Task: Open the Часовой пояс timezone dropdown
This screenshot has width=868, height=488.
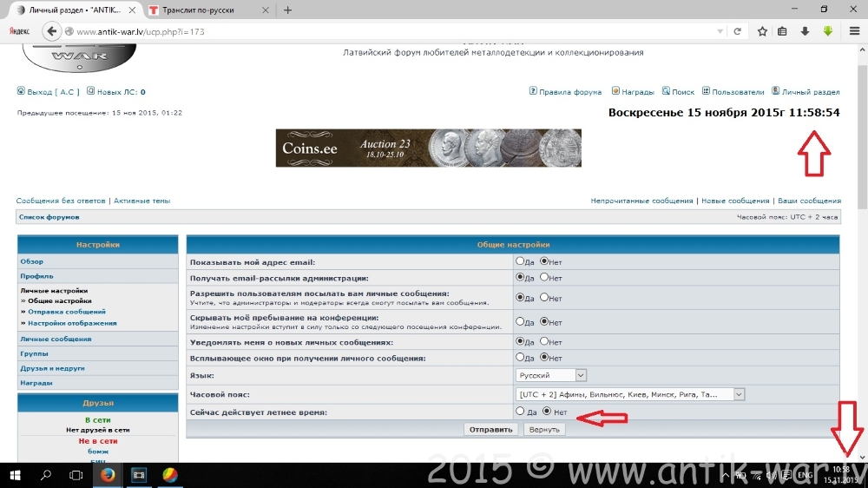Action: [630, 394]
